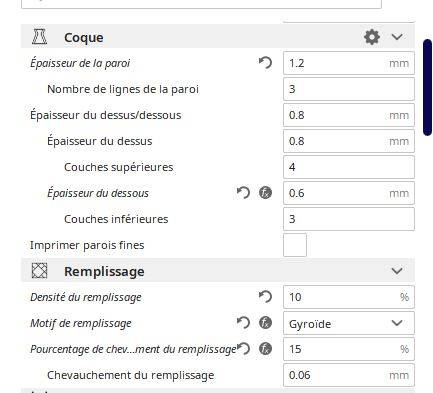Enable Imprimer parois fines checkbox
The width and height of the screenshot is (433, 393).
click(x=295, y=245)
